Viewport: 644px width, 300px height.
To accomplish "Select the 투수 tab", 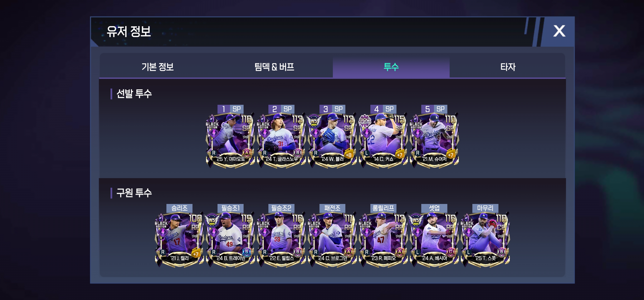I will 391,67.
